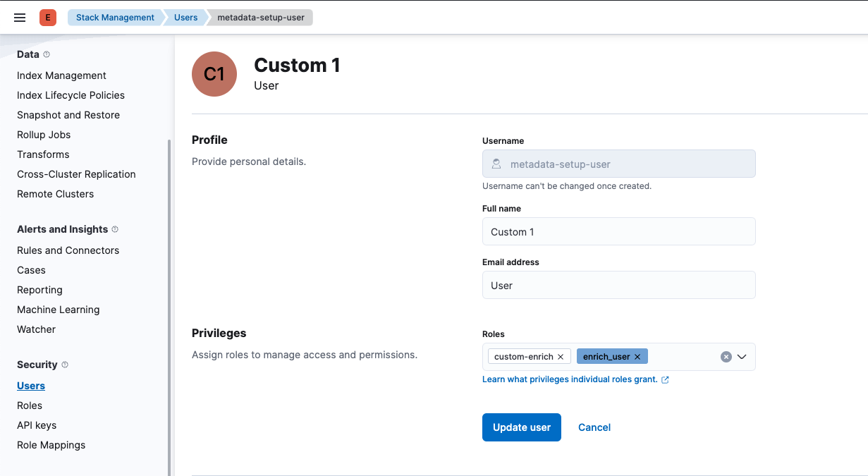Open Index Lifecycle Policies
Screen dimensions: 868x476
pos(71,95)
